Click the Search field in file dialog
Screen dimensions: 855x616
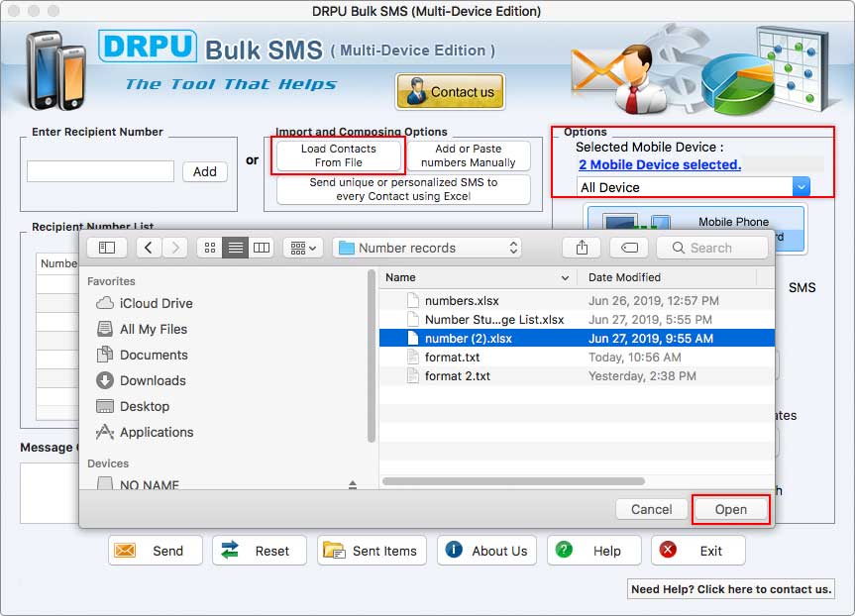tap(712, 248)
